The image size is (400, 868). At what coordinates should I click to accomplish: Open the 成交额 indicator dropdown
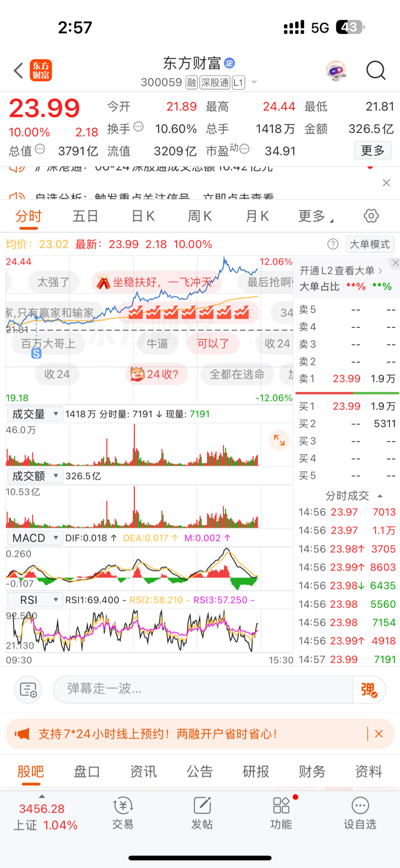[x=34, y=476]
